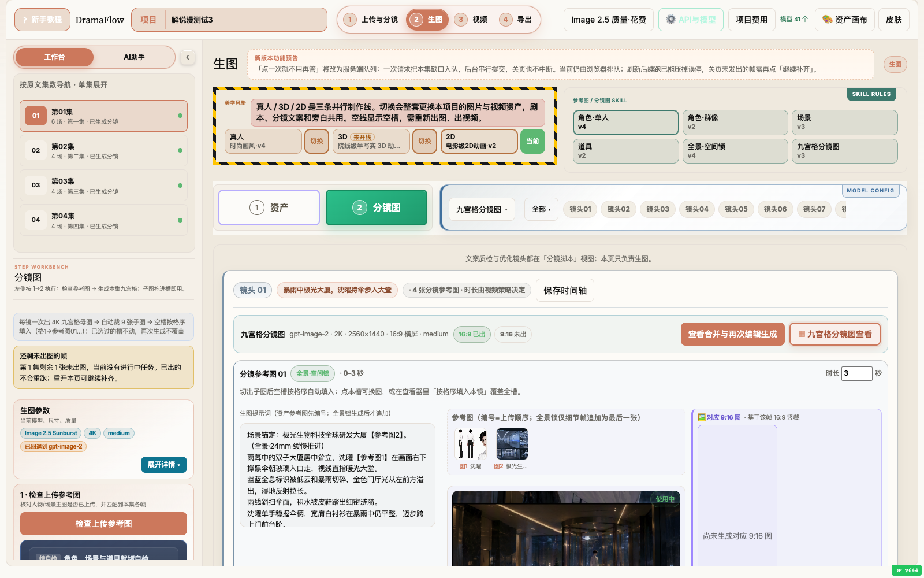
Task: Expand 展开详情 in 生图参数
Action: coord(163,465)
